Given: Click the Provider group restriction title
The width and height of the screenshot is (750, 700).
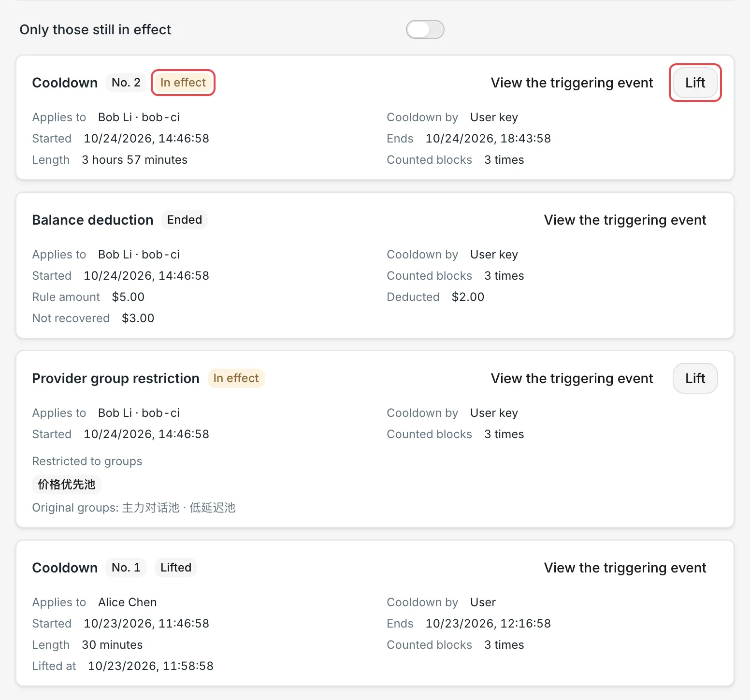Looking at the screenshot, I should coord(116,378).
